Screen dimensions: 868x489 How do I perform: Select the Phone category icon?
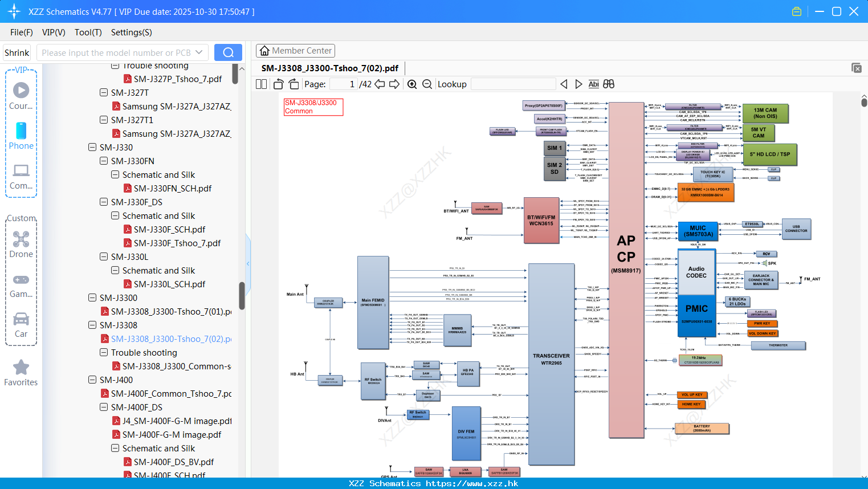point(21,136)
